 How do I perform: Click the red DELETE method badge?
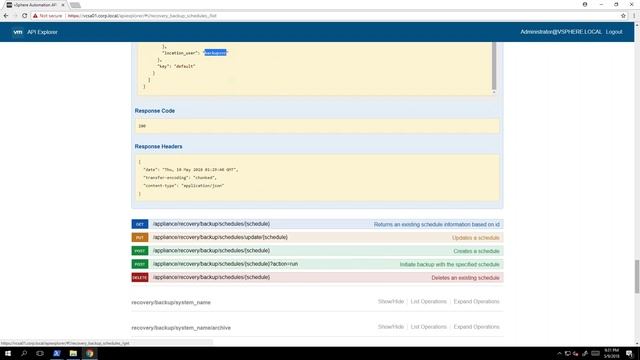[x=140, y=278]
